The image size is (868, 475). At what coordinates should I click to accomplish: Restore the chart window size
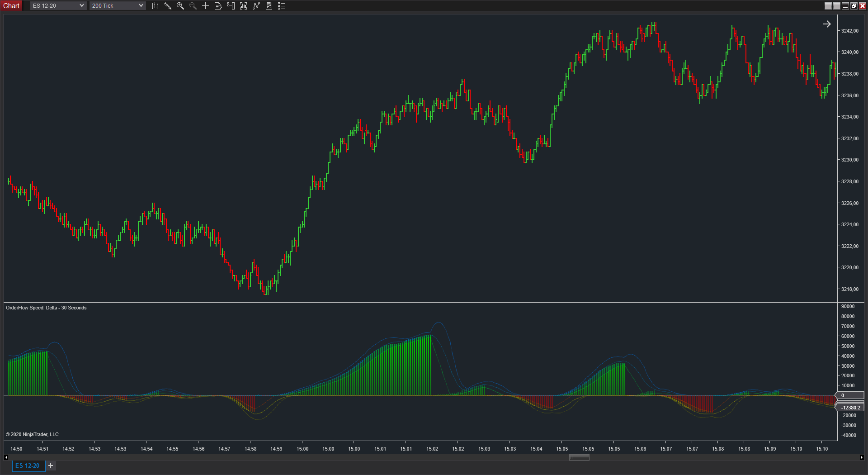click(x=854, y=6)
